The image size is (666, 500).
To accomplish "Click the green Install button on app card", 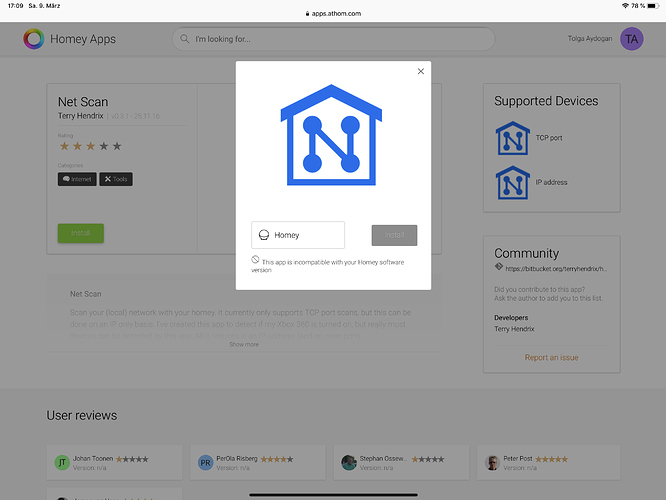I will point(81,233).
